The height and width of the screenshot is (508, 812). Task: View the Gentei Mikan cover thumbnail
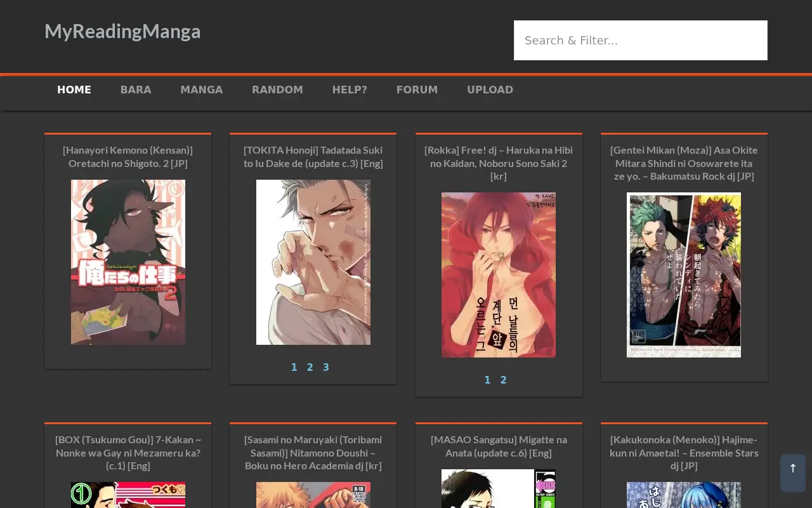point(684,275)
